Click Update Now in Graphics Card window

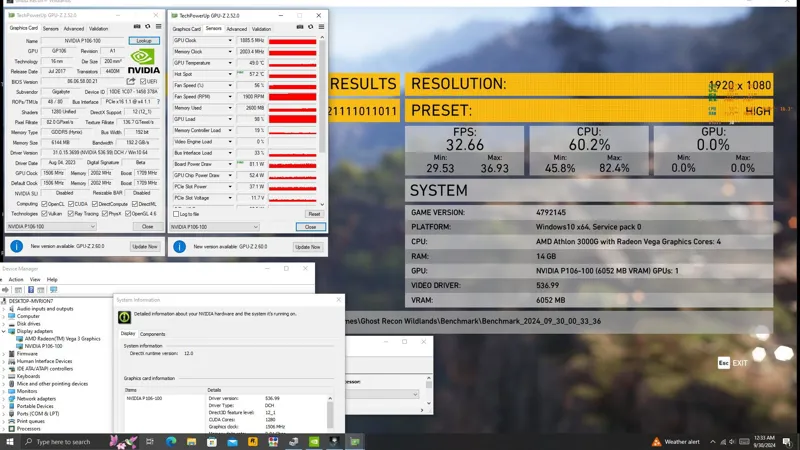pyautogui.click(x=145, y=246)
